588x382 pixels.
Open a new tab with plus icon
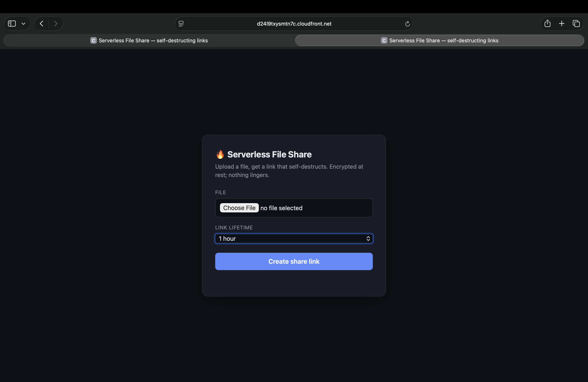point(562,24)
